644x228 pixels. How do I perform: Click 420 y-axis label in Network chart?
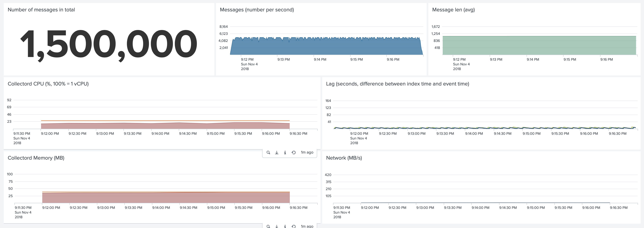328,175
